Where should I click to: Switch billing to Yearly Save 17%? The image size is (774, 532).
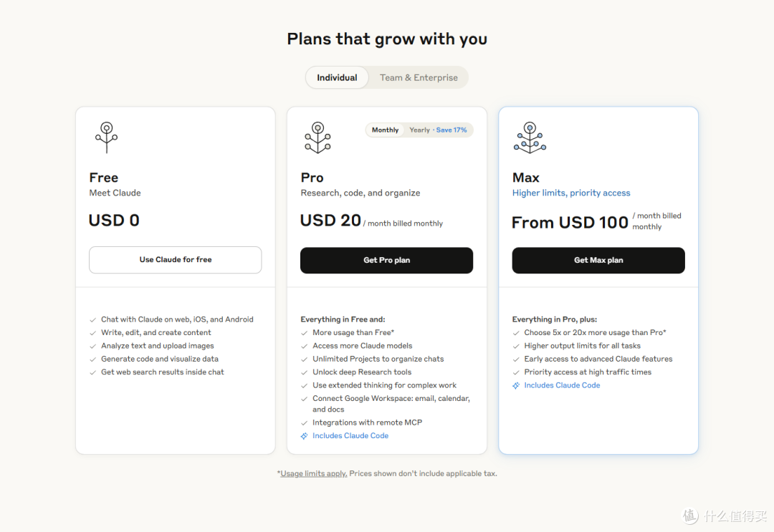(438, 130)
